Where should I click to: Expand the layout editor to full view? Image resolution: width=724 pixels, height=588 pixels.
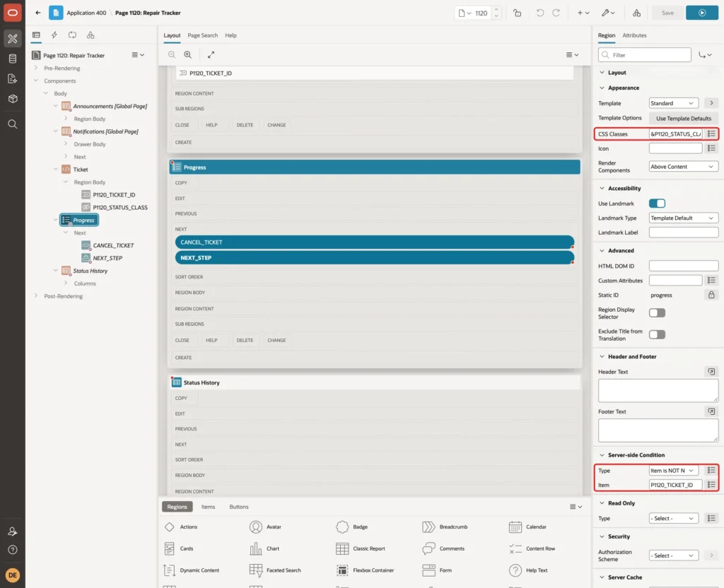(x=211, y=54)
